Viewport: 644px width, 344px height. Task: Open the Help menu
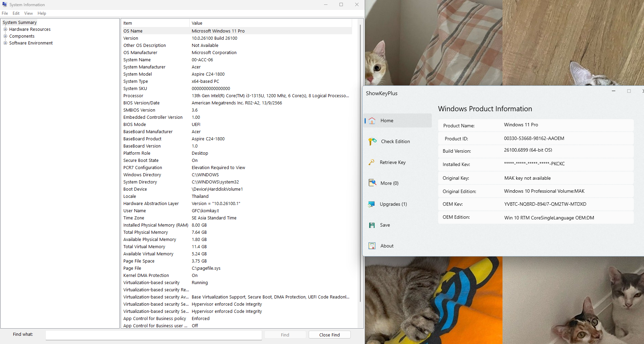point(42,13)
